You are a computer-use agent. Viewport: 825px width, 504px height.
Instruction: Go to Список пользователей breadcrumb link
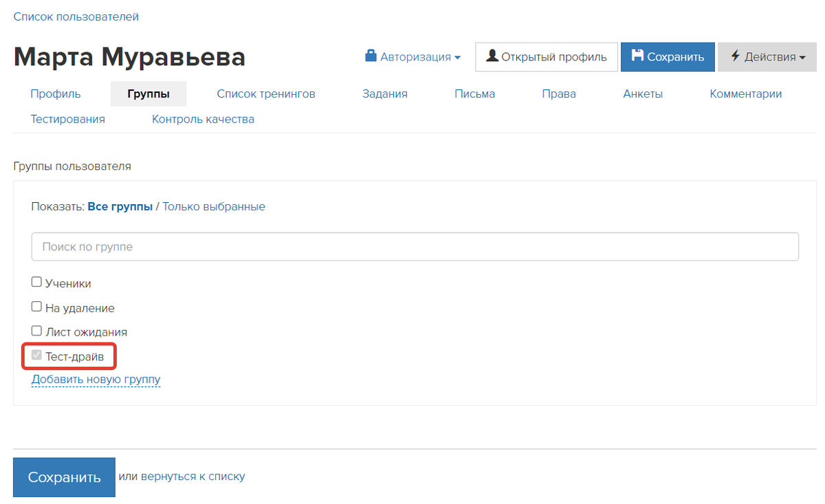(x=76, y=17)
